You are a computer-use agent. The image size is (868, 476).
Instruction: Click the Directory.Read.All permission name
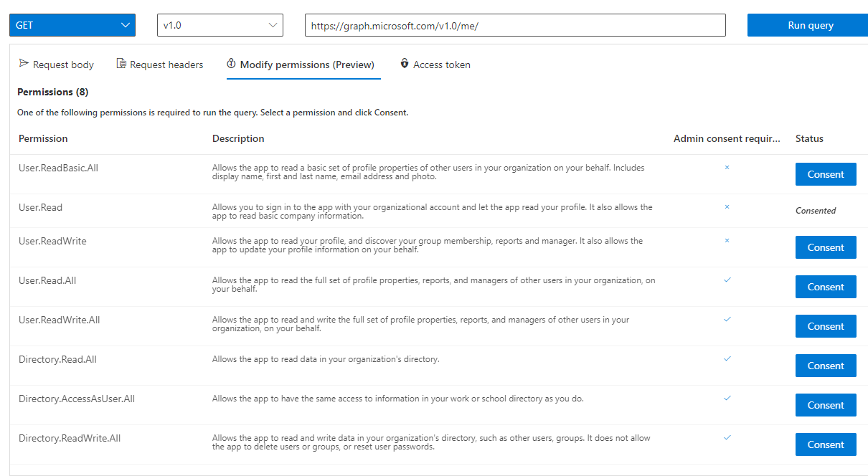(57, 359)
